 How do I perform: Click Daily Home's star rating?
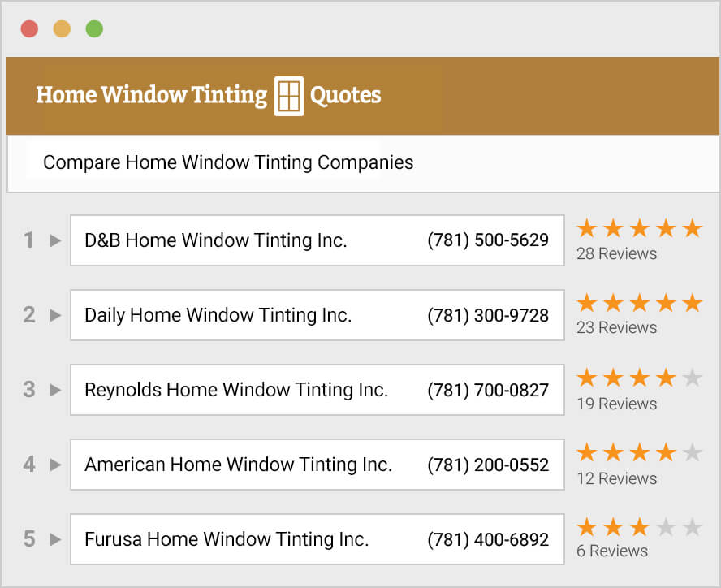[x=639, y=304]
